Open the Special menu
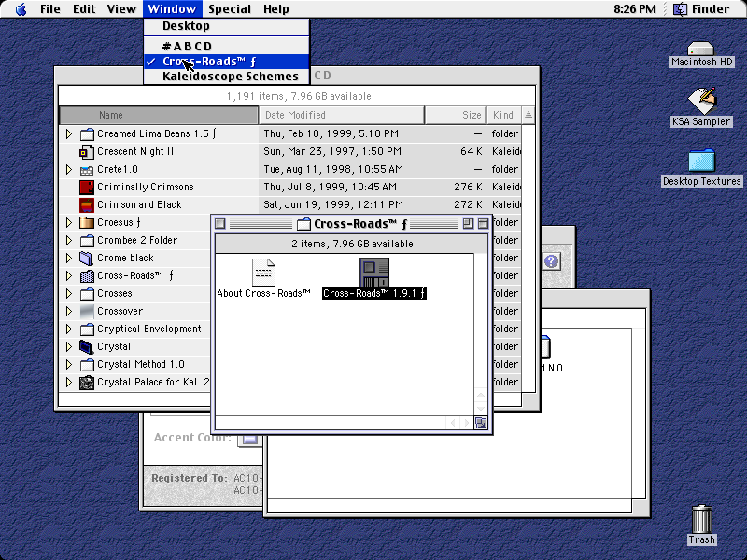This screenshot has height=560, width=747. [x=230, y=9]
